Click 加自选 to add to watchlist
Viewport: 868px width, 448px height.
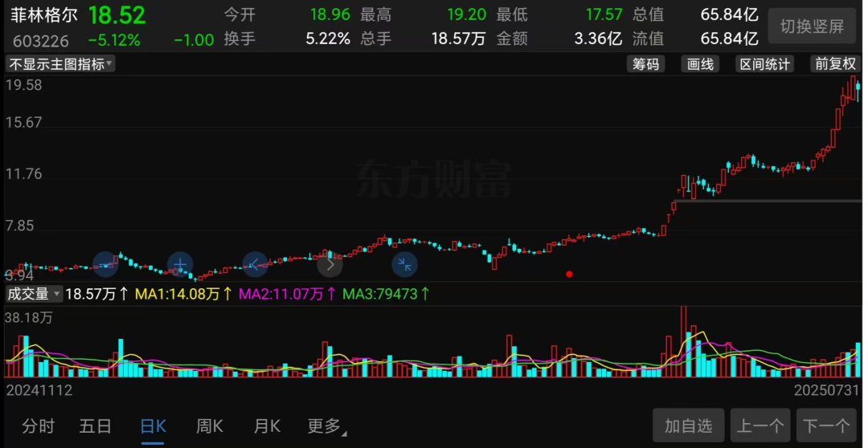coord(689,426)
